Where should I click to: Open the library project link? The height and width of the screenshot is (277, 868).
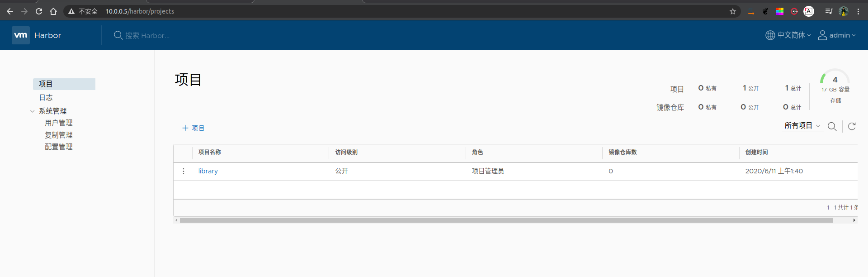208,171
